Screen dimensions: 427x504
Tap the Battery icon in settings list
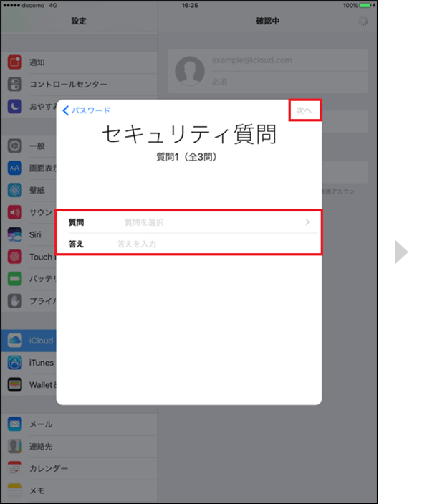[15, 279]
